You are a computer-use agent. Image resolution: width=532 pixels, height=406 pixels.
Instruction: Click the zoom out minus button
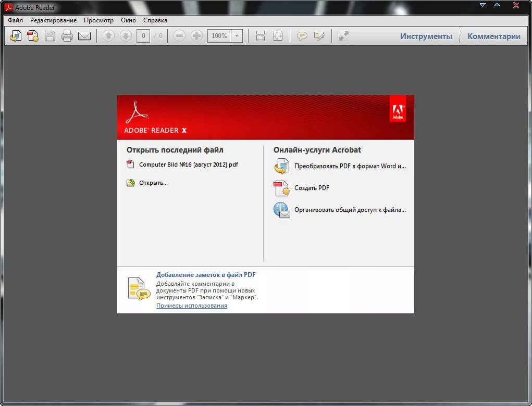(179, 35)
